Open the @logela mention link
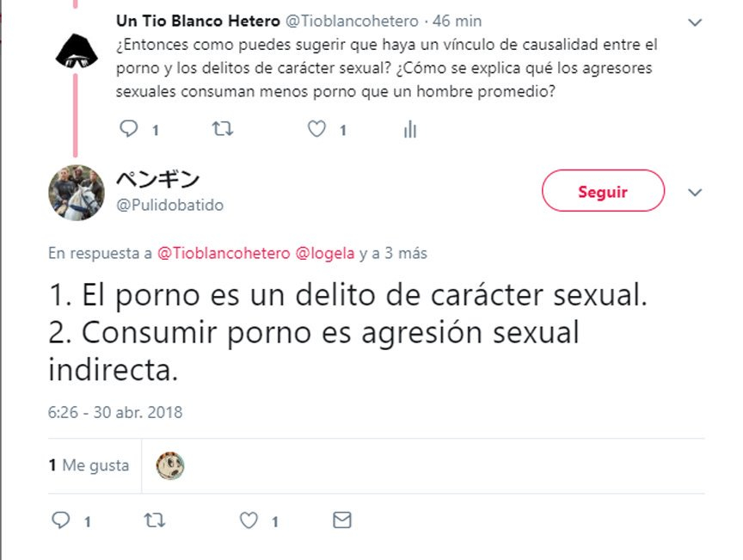This screenshot has height=560, width=743. pos(324,253)
